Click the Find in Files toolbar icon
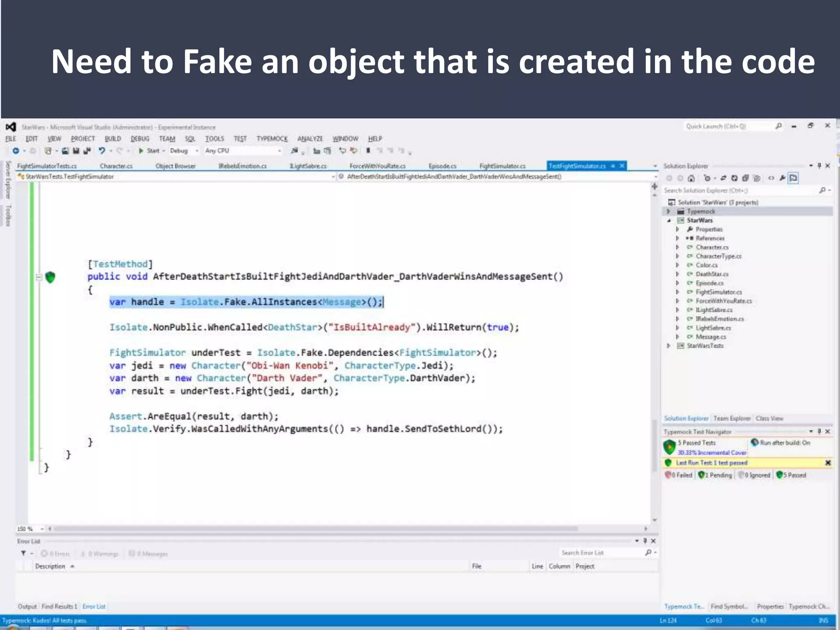Image resolution: width=840 pixels, height=630 pixels. (x=294, y=151)
